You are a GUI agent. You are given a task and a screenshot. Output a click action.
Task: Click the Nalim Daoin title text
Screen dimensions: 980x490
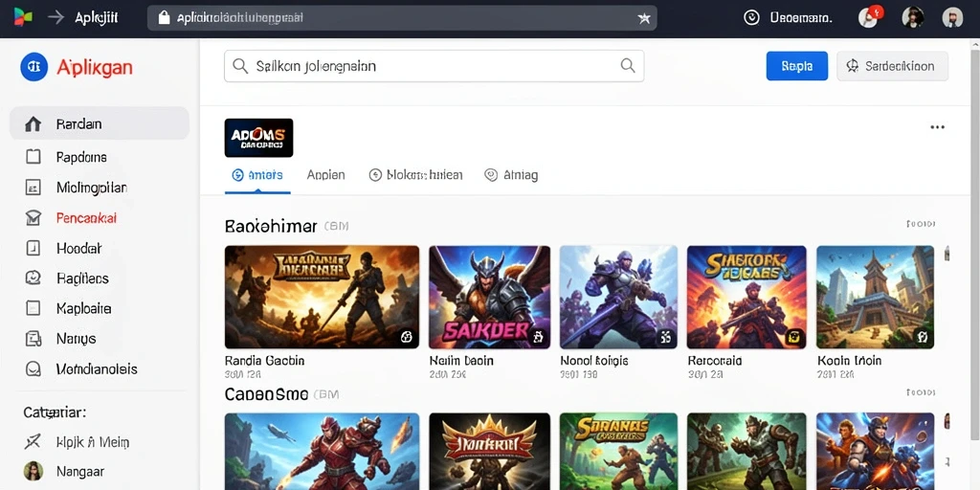point(462,361)
